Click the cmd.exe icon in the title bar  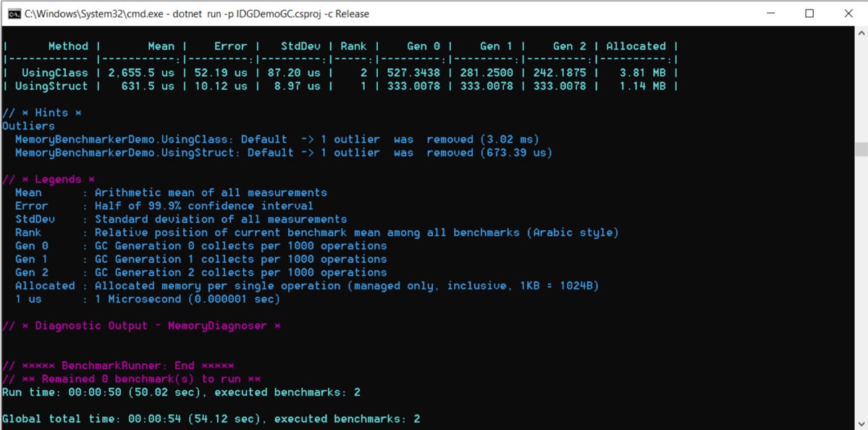click(15, 14)
